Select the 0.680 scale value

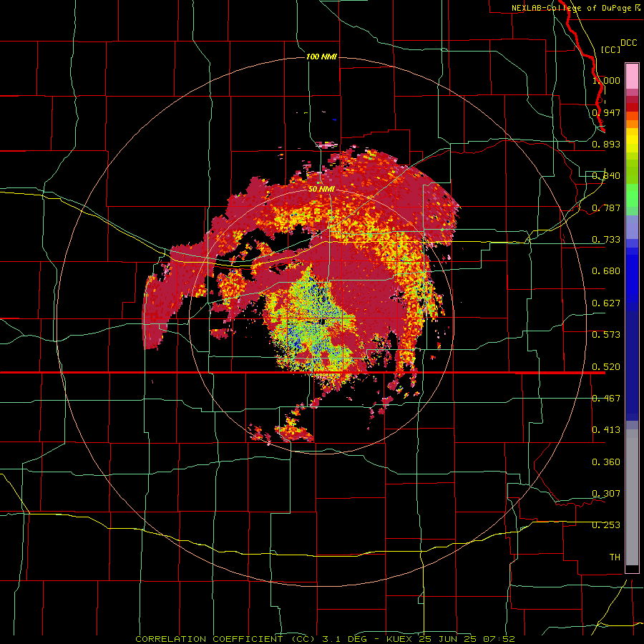coord(606,271)
